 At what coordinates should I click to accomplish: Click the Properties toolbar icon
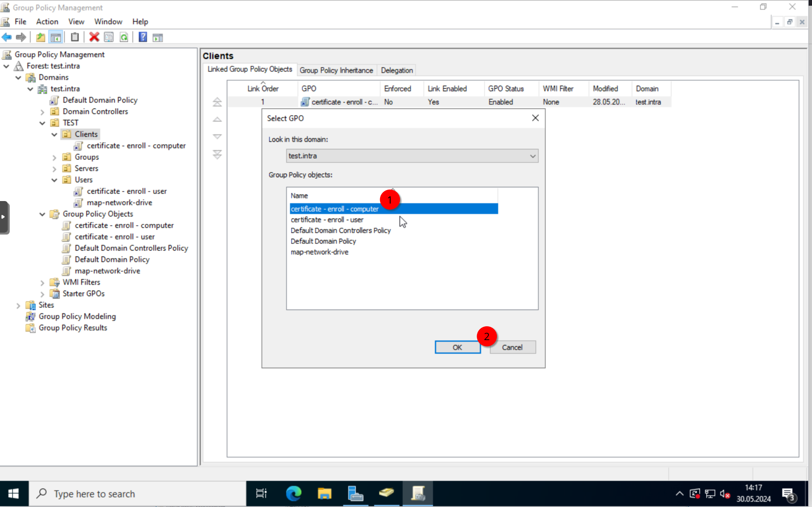coord(109,38)
